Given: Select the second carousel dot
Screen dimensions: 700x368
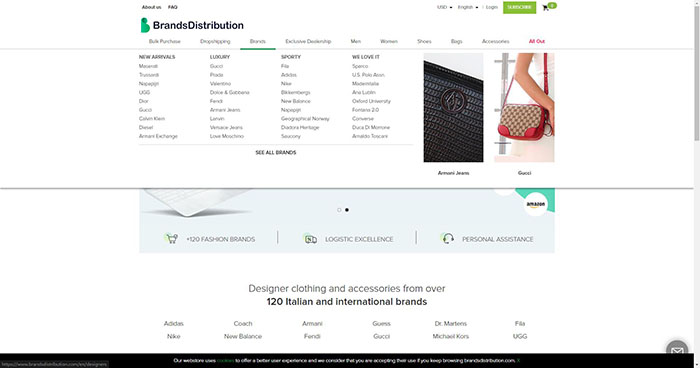Looking at the screenshot, I should 347,210.
